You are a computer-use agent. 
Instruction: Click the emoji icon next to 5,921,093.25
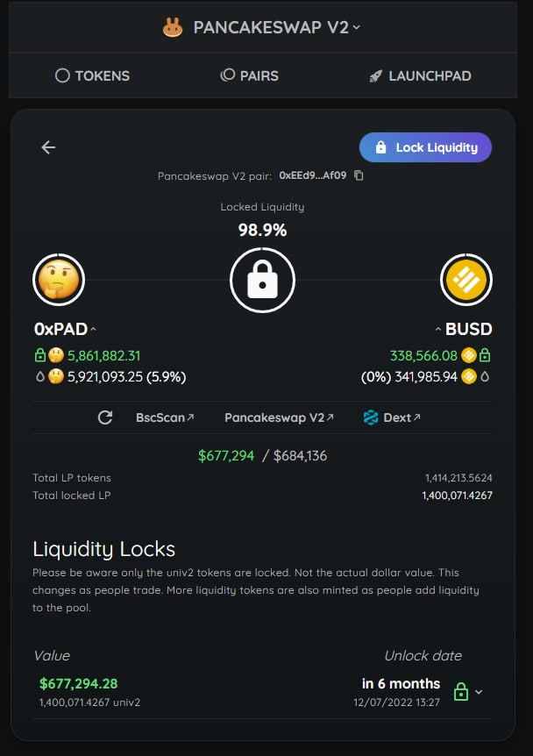56,376
